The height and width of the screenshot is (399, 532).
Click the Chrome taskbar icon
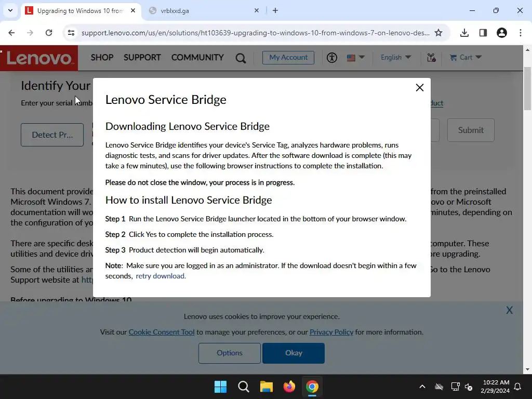(312, 387)
